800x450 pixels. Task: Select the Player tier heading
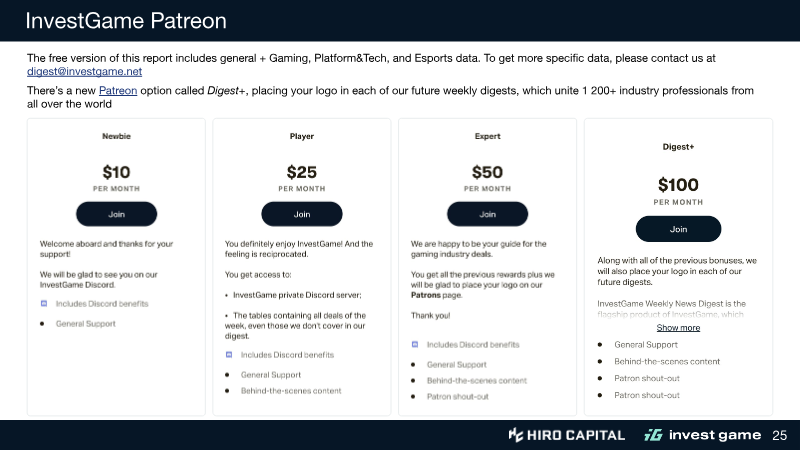301,135
